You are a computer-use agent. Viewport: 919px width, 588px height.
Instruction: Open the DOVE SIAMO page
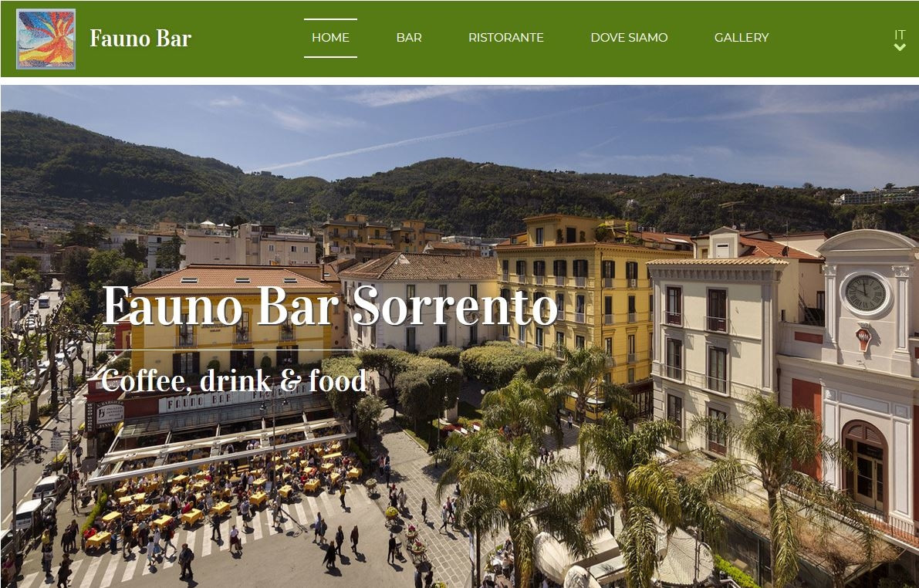click(x=629, y=38)
